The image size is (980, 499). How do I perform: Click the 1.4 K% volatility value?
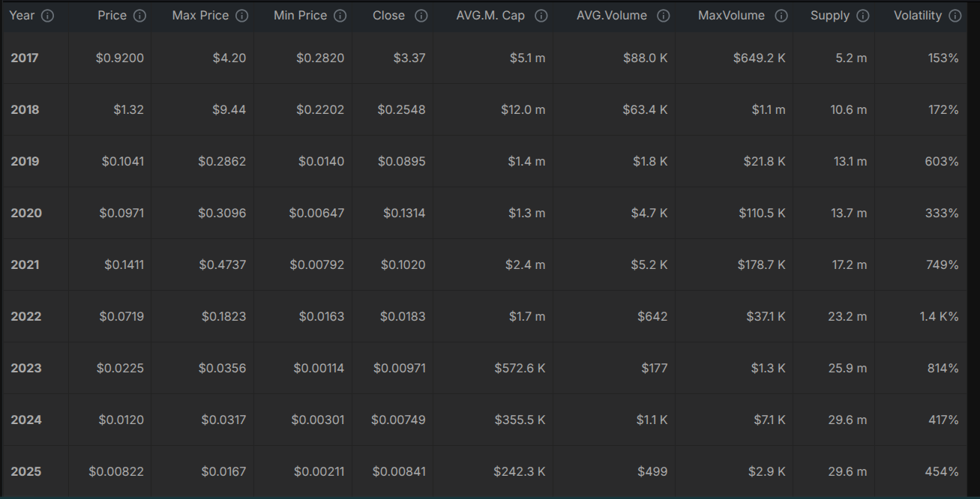(939, 316)
